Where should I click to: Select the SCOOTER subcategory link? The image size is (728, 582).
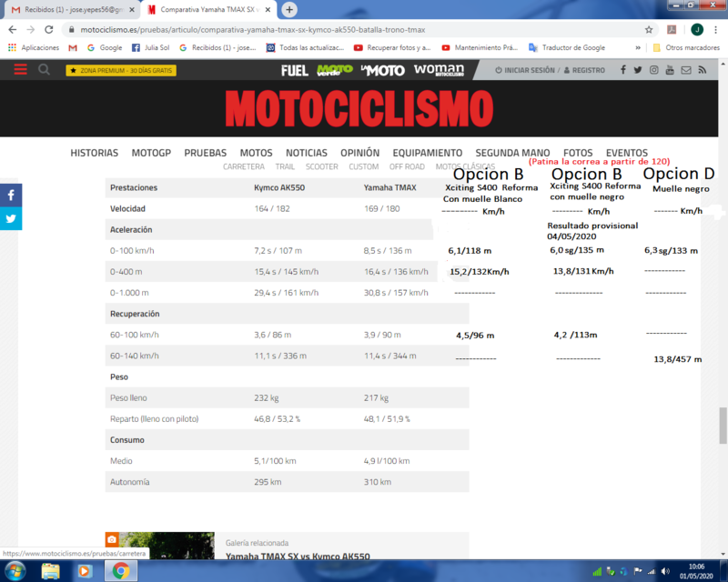pyautogui.click(x=322, y=166)
